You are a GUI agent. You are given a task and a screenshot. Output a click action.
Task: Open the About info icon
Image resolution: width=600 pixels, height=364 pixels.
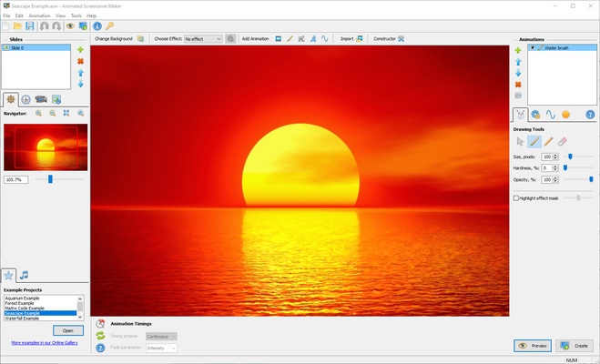[x=97, y=26]
